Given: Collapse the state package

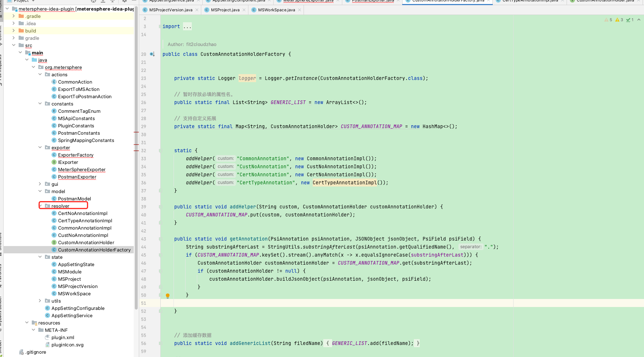Looking at the screenshot, I should point(40,257).
